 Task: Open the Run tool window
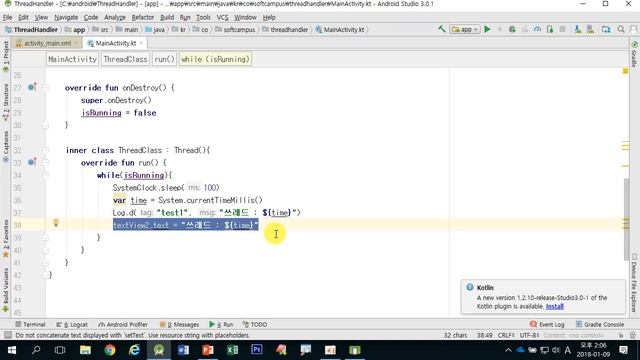pyautogui.click(x=221, y=324)
